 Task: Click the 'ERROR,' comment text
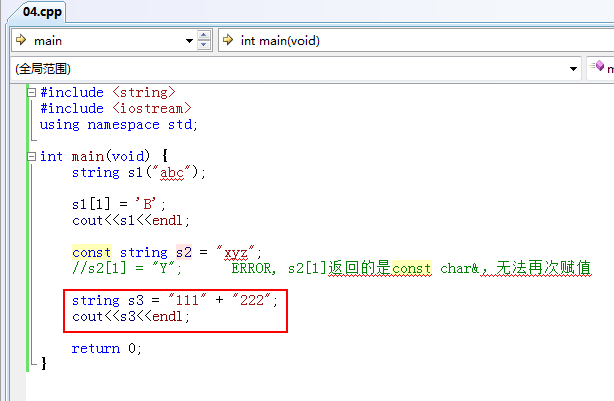(x=254, y=269)
